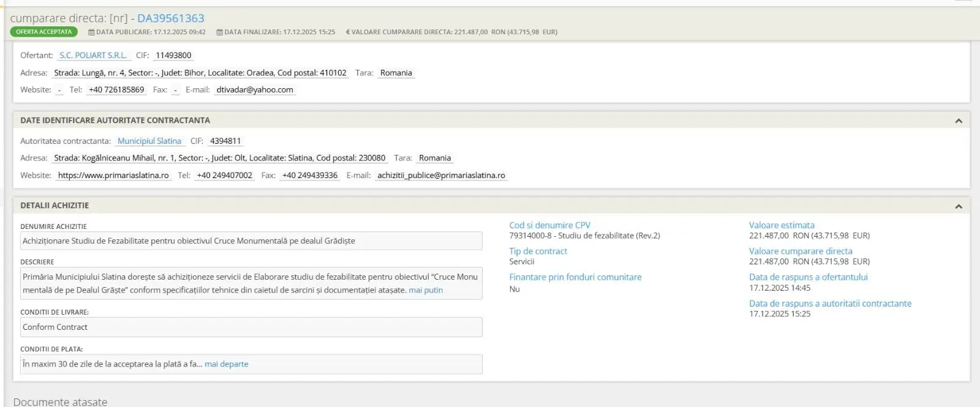
Task: Click the dtivadar@yahoo.com bidder email
Action: pos(255,90)
